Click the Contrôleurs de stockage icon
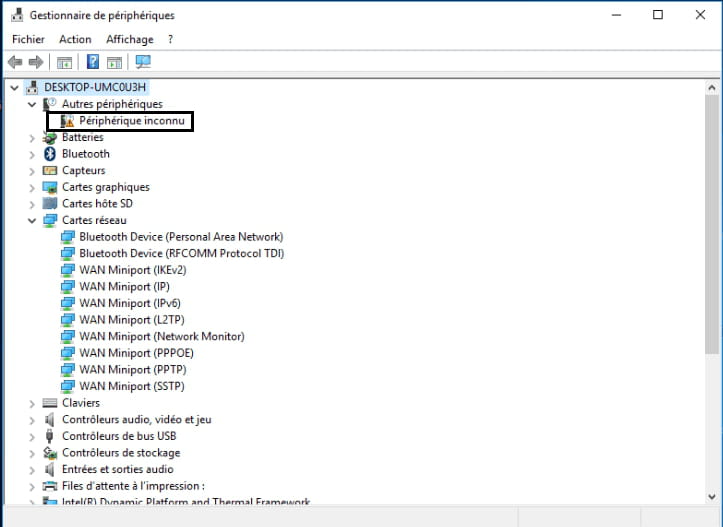 (49, 453)
